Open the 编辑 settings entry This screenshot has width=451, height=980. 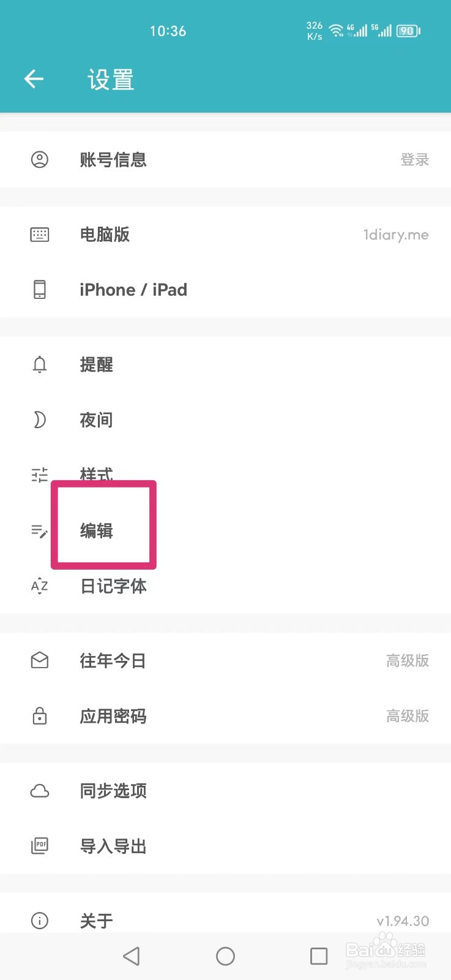point(225,530)
